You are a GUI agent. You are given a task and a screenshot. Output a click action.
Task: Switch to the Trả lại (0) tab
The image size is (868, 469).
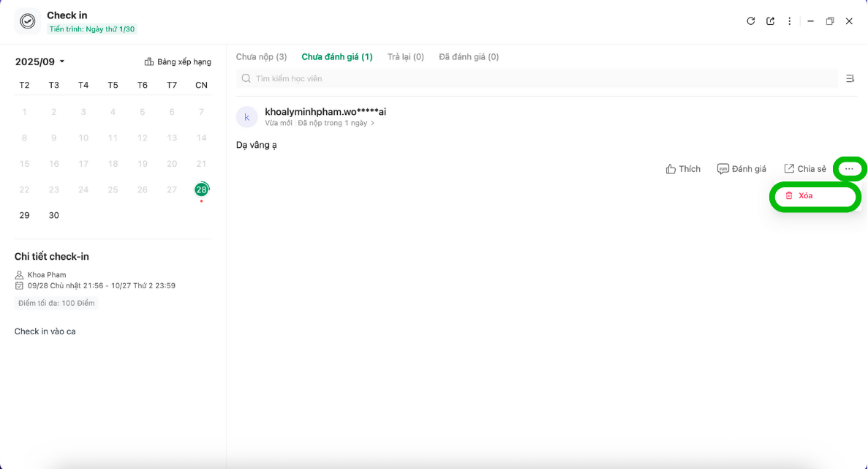[405, 57]
